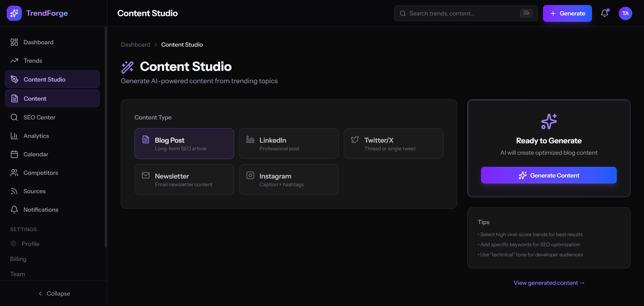Open the TA user avatar menu
The image size is (644, 306).
(625, 13)
